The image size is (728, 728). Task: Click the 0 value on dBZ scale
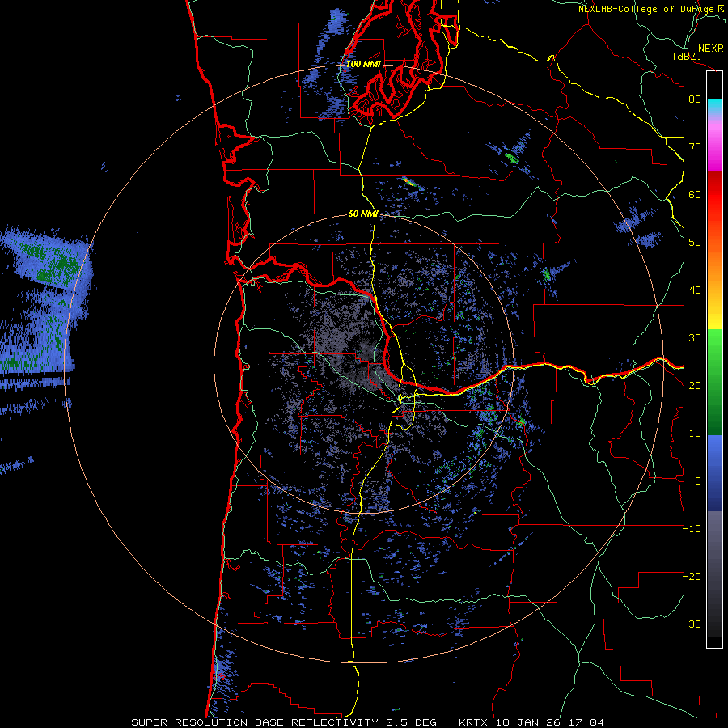[698, 481]
